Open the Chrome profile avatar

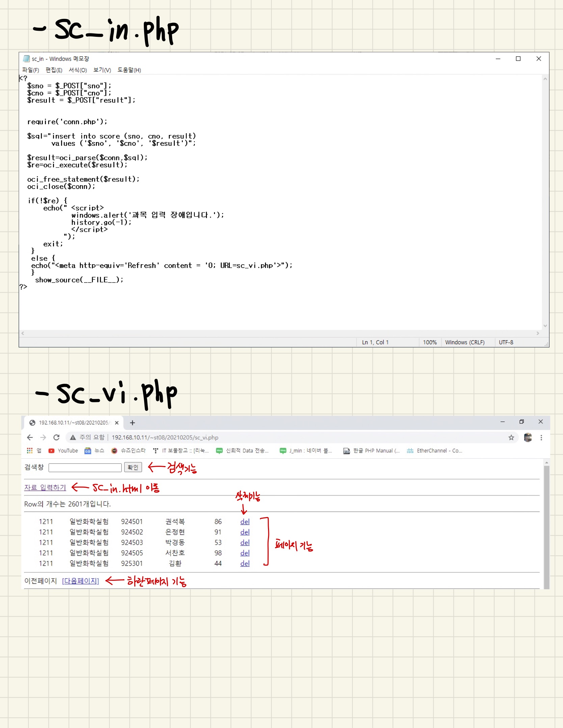(x=528, y=437)
